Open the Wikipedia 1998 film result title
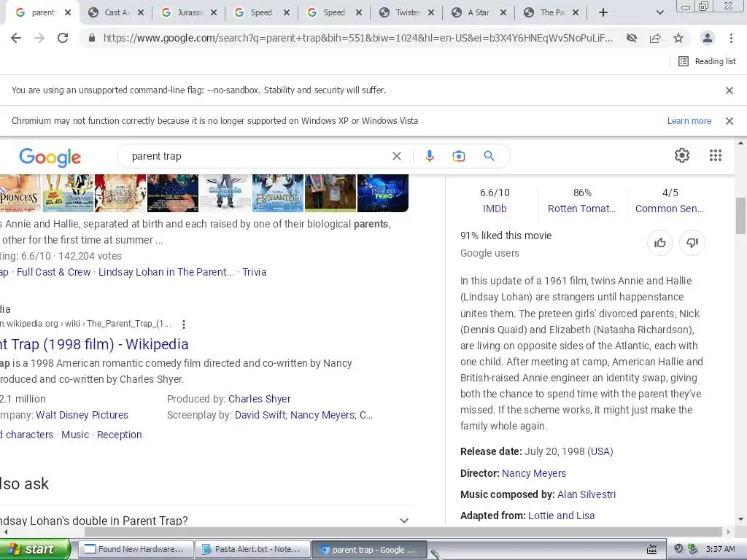747x560 pixels. (x=94, y=344)
